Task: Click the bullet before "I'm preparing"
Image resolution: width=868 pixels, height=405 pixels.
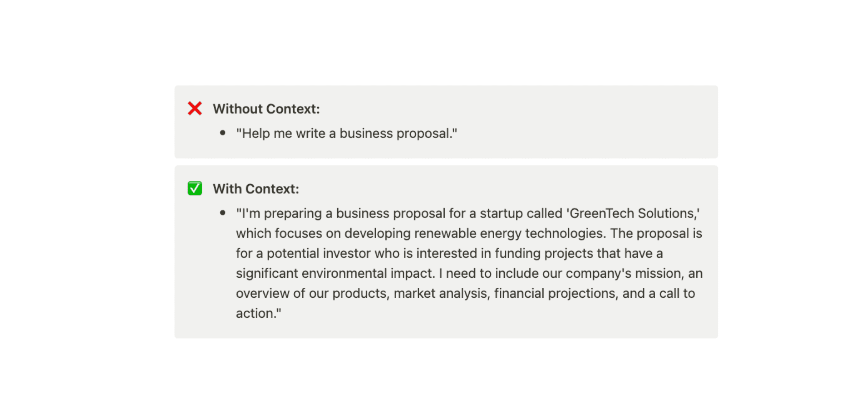Action: pyautogui.click(x=223, y=213)
